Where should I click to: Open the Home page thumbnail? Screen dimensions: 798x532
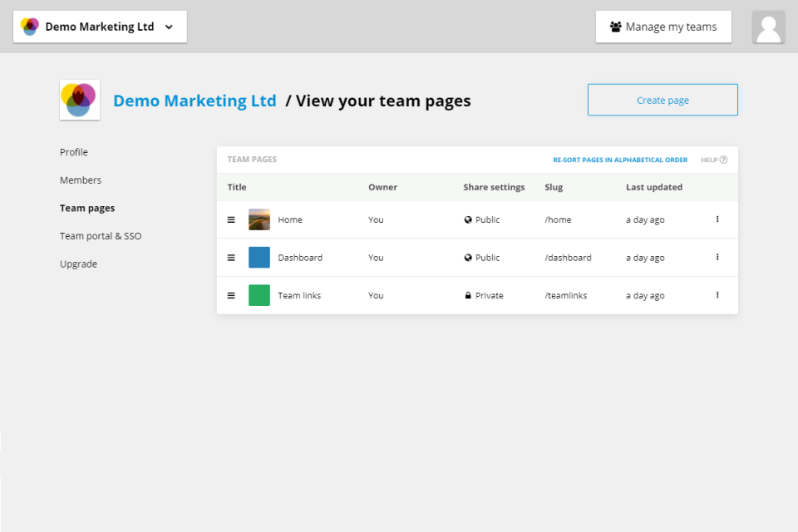click(259, 219)
